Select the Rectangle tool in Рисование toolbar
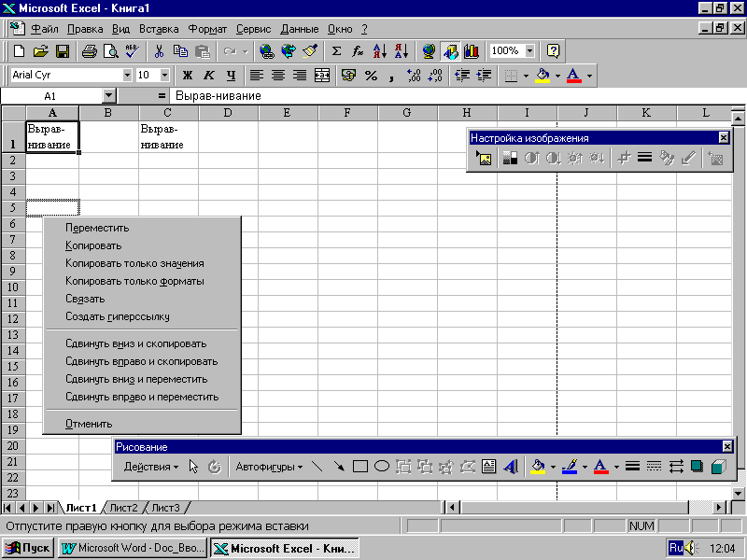The width and height of the screenshot is (747, 560). 360,467
